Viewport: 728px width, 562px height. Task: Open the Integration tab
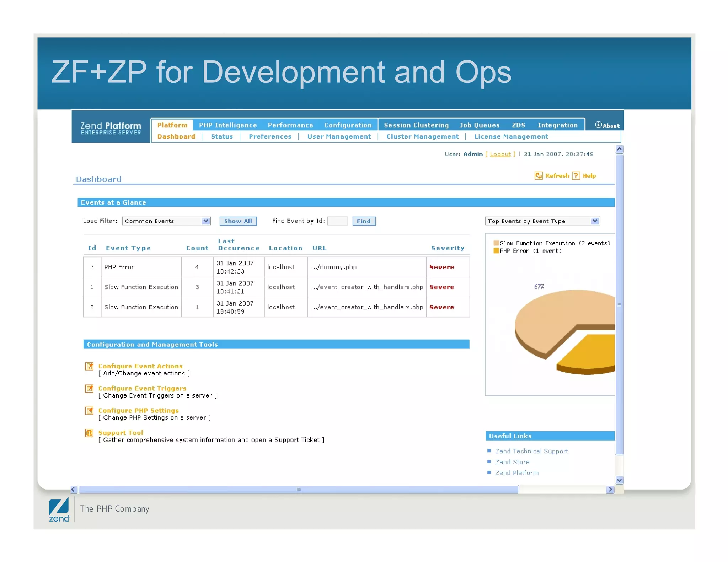(x=557, y=125)
